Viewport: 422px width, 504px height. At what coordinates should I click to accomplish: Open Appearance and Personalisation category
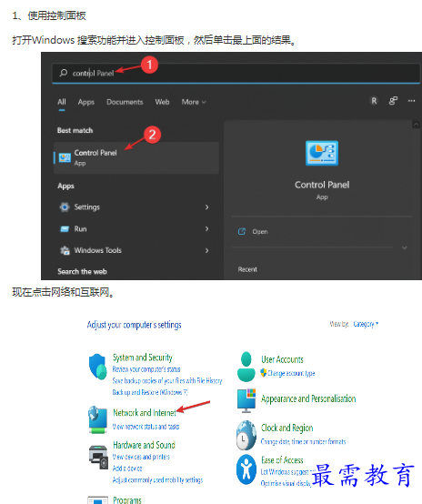coord(308,398)
